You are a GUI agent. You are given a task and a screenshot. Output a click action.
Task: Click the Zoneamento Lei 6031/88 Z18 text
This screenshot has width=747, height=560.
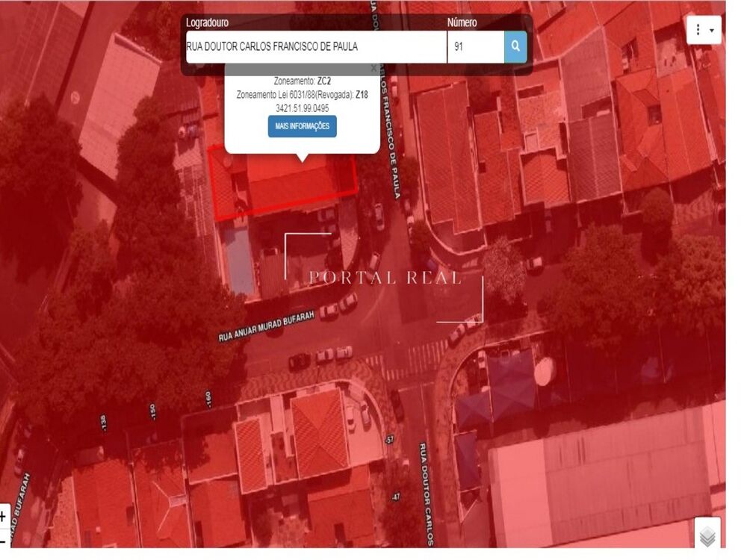[302, 95]
